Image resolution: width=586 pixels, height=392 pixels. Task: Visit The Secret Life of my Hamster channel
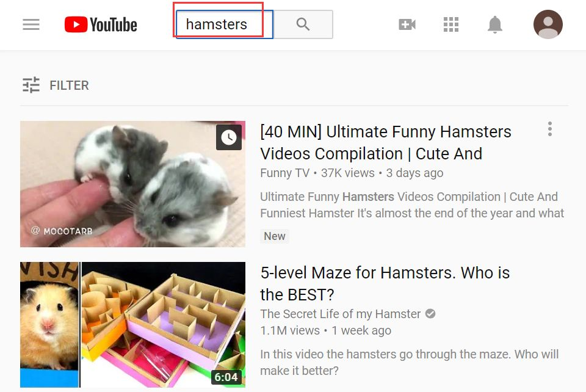[x=341, y=314]
